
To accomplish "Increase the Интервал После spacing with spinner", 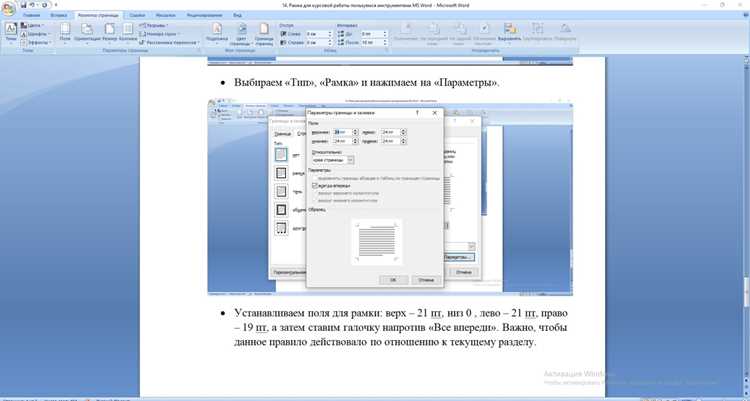I will (x=385, y=41).
